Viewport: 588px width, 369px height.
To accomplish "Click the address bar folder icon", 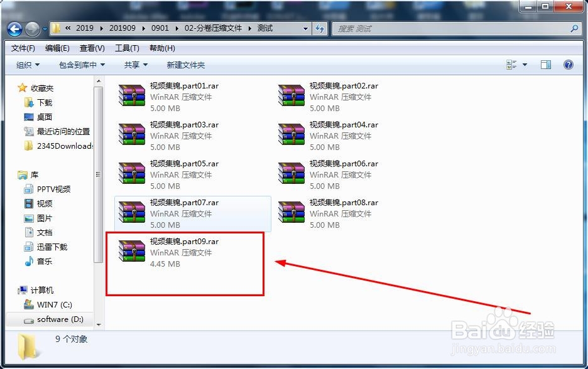I will (x=56, y=28).
